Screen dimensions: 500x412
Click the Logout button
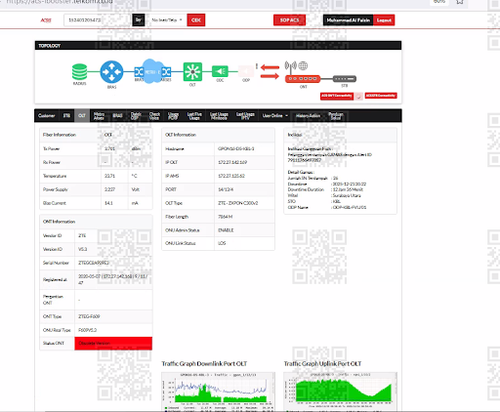click(x=384, y=20)
